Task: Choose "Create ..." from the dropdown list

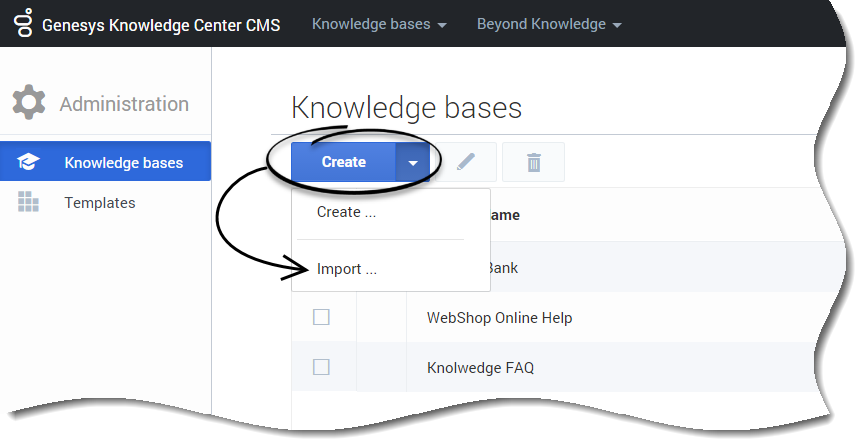Action: coord(346,212)
